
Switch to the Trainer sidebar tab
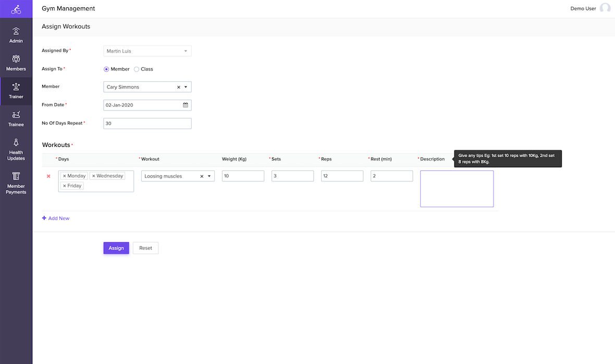(x=16, y=91)
